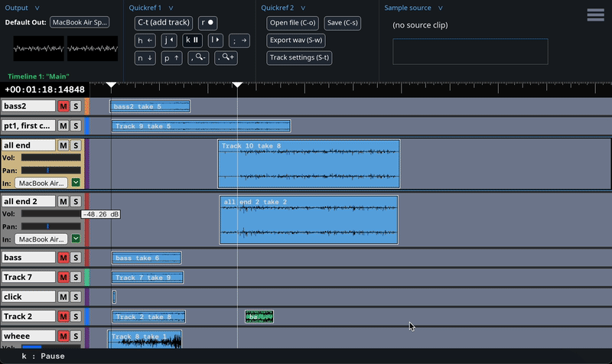Unmute the wheee track
The width and height of the screenshot is (612, 364).
(63, 336)
